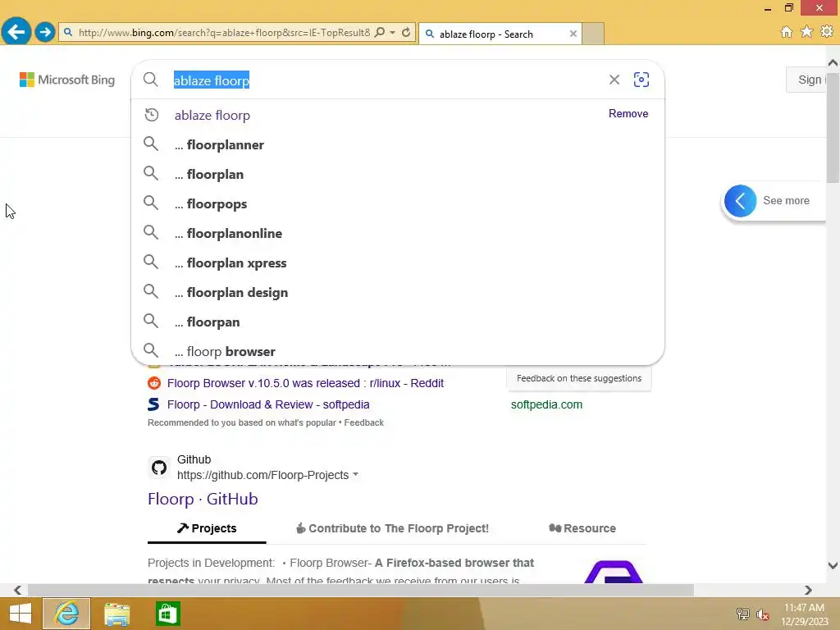Click the Internet Explorer taskbar icon
The height and width of the screenshot is (630, 840).
67,614
